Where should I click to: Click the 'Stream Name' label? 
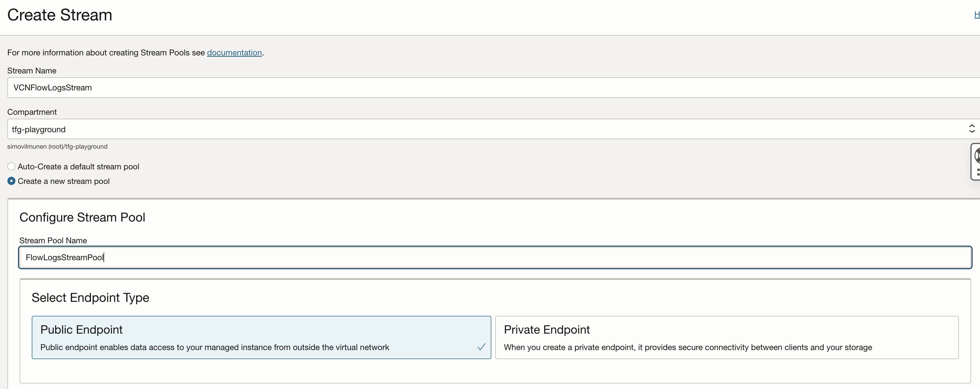[x=32, y=71]
